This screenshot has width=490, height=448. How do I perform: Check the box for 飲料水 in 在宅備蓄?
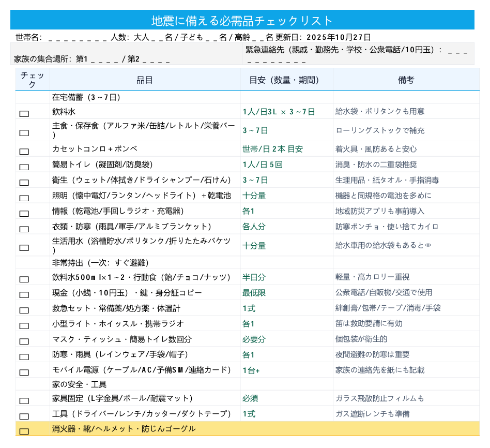tap(24, 114)
